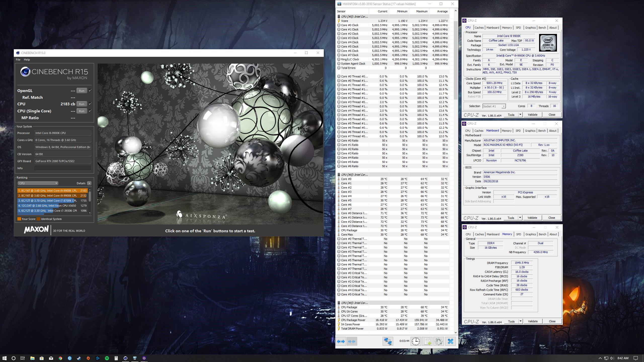Select top ranking row scoring 2183
The height and width of the screenshot is (362, 644).
coord(52,191)
